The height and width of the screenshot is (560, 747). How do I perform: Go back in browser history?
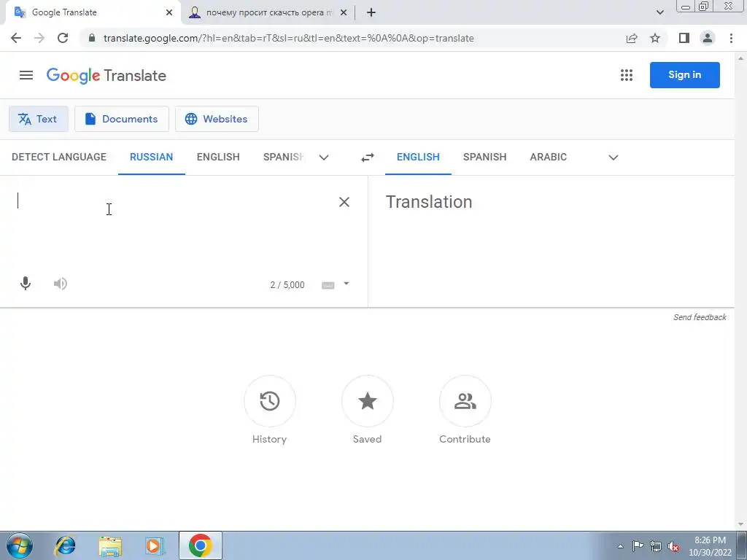pyautogui.click(x=16, y=38)
